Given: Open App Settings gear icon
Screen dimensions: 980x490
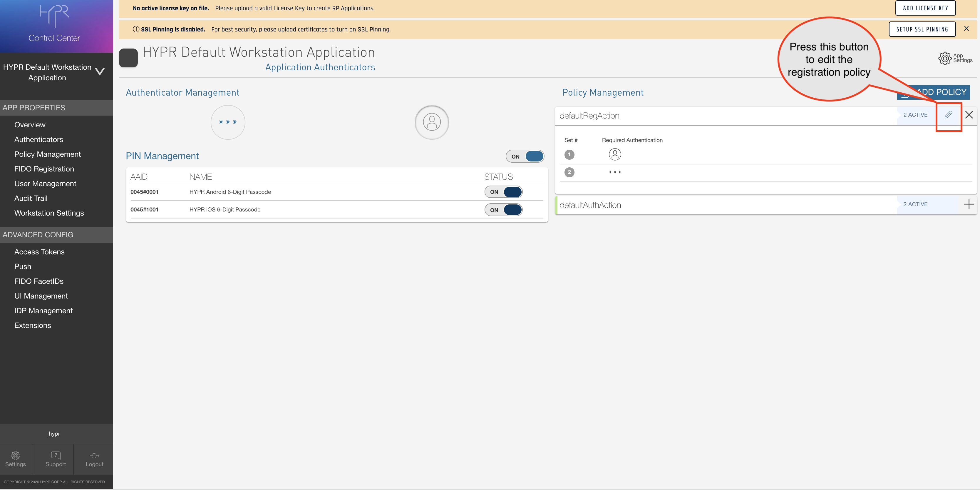Looking at the screenshot, I should click(x=945, y=58).
